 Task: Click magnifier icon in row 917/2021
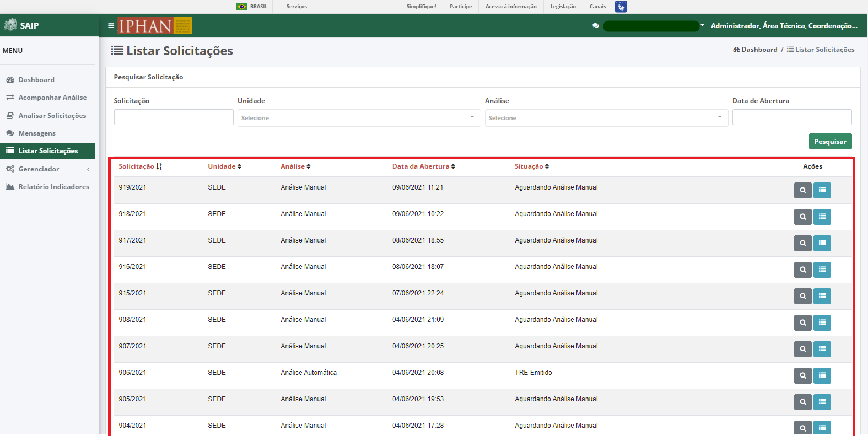pos(803,243)
